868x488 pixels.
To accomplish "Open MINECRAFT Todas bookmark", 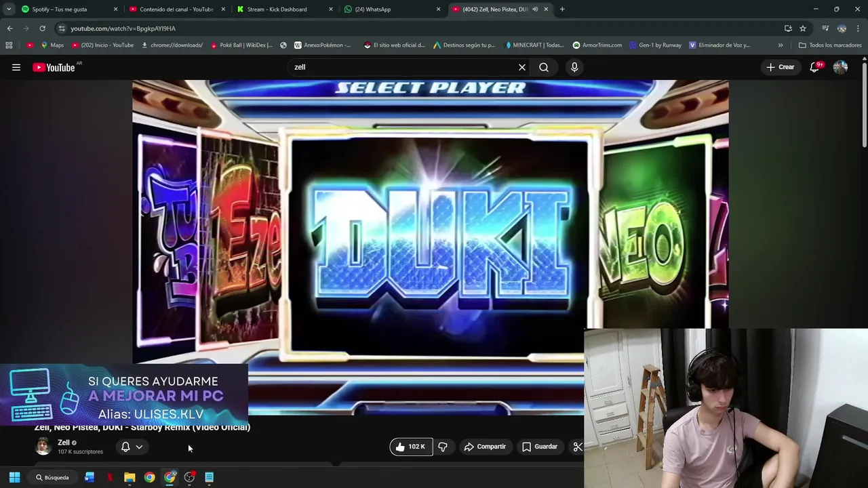I will point(534,45).
